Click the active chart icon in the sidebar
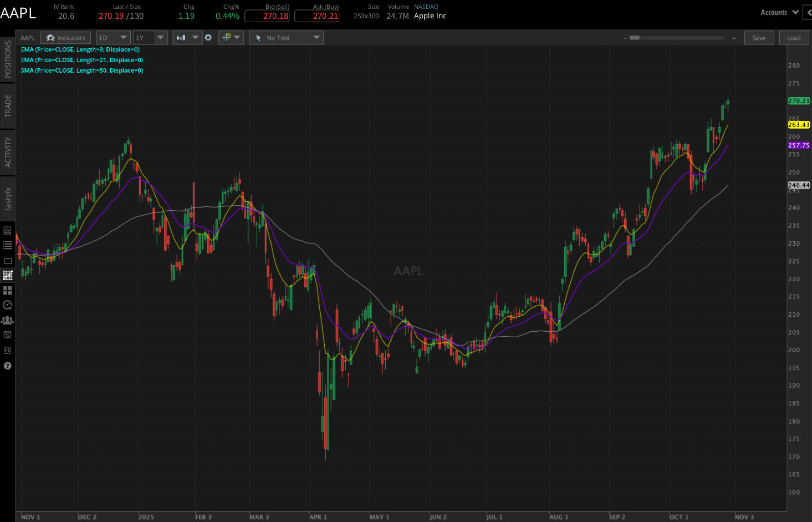The height and width of the screenshot is (522, 812). coord(8,274)
